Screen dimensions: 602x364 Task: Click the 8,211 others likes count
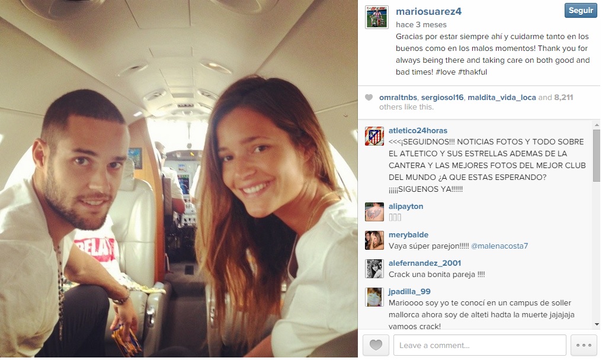point(563,98)
